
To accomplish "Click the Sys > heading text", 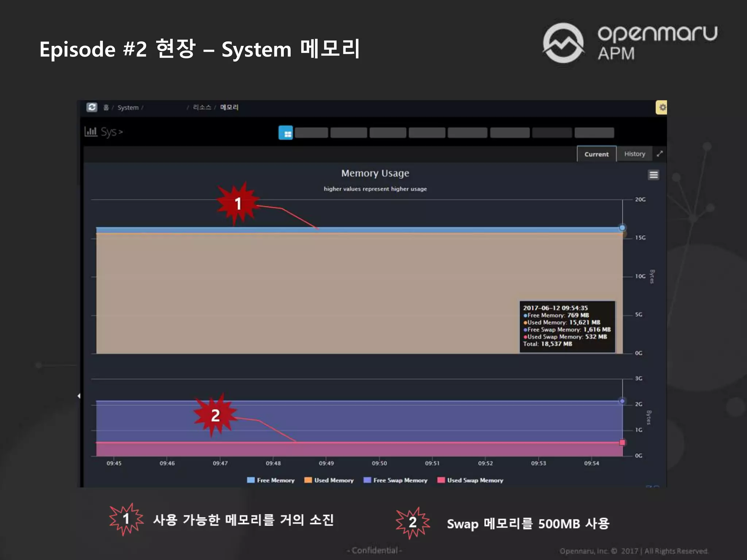I will 112,132.
